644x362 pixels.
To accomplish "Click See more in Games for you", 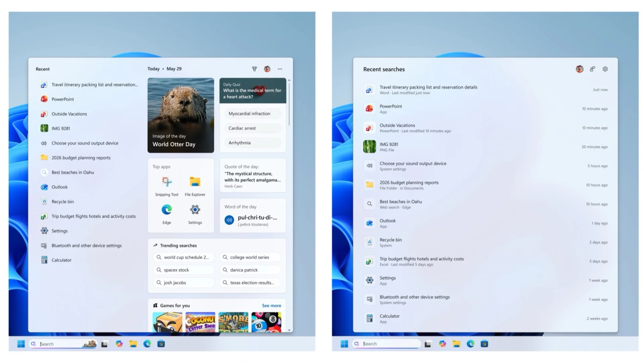I will pos(271,306).
